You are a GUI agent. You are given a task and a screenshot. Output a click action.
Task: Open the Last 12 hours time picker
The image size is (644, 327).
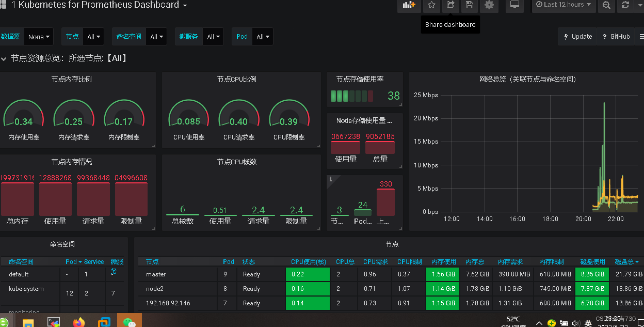tap(564, 6)
